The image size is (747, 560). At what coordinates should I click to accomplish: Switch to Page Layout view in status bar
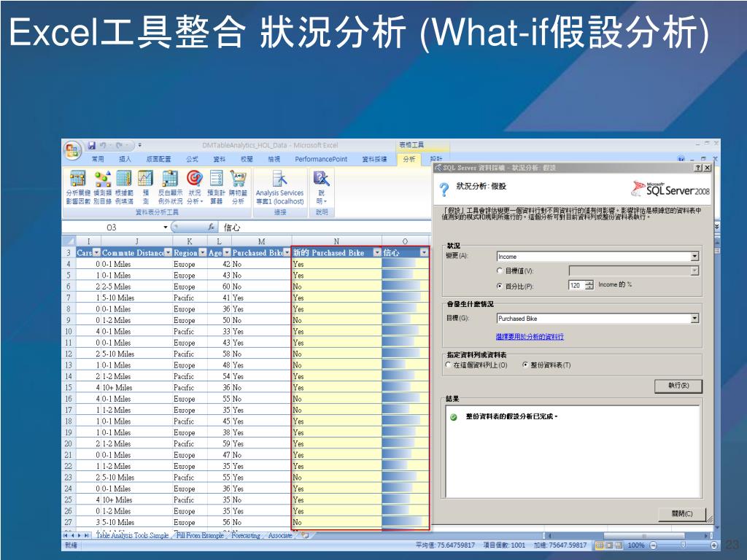[x=609, y=545]
